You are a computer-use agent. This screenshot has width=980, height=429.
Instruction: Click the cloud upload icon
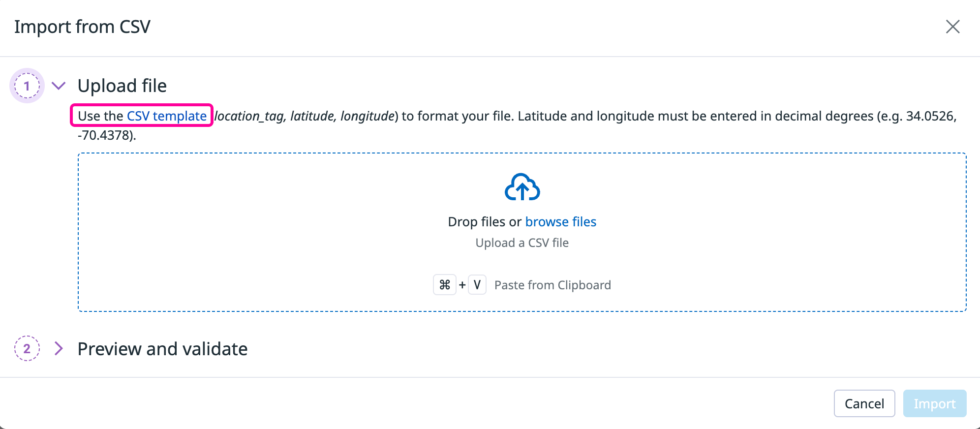pos(522,187)
